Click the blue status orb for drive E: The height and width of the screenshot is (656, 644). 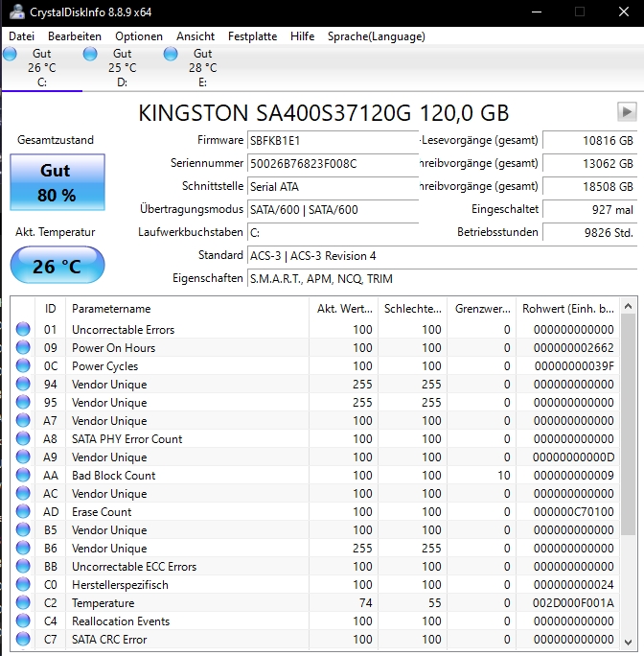tap(171, 54)
